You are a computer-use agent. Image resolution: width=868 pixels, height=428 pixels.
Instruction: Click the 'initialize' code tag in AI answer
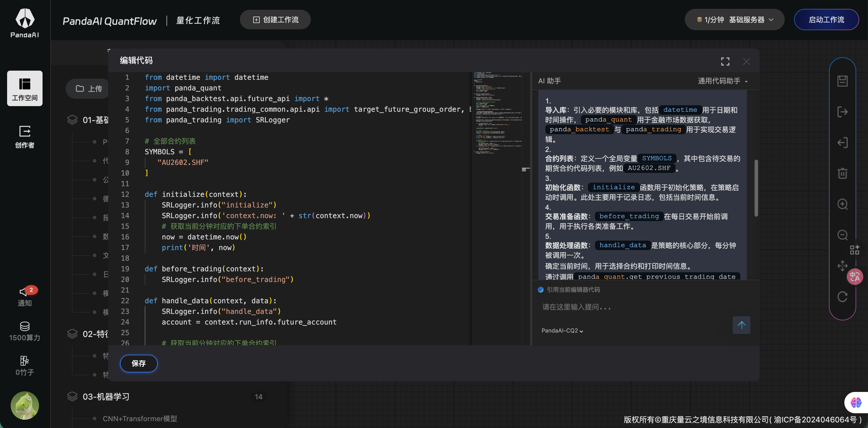[614, 187]
